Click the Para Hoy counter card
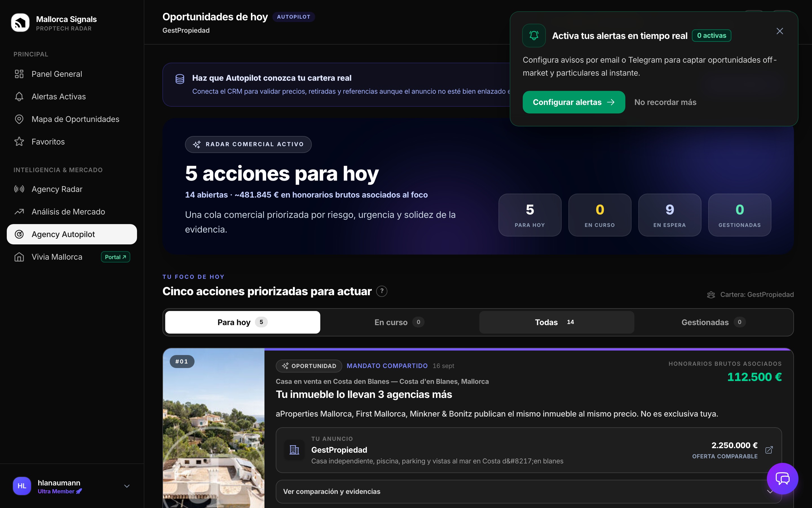This screenshot has width=812, height=508. pos(530,215)
